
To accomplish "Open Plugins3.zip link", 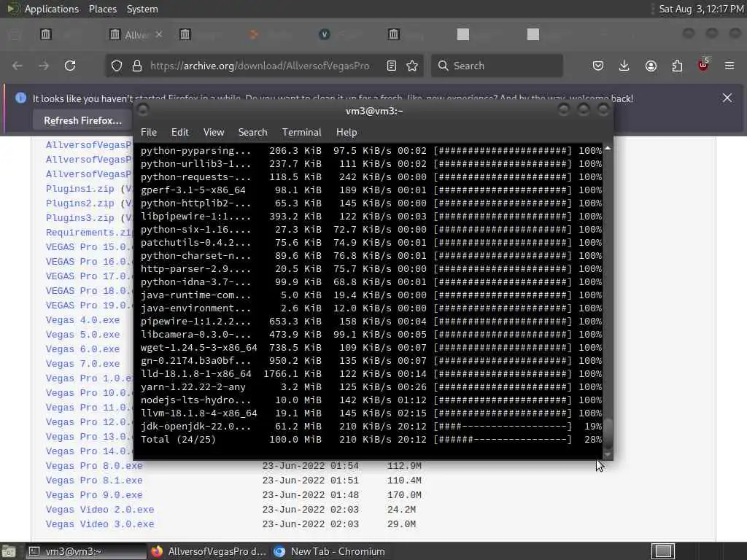I will (80, 217).
